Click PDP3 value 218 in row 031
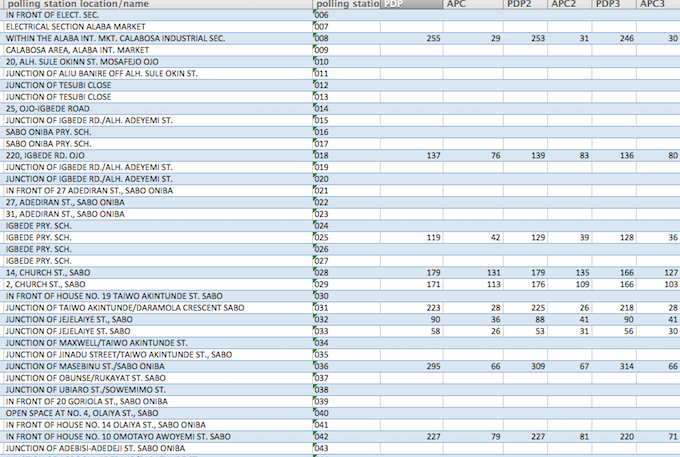The width and height of the screenshot is (680, 457). pos(614,307)
